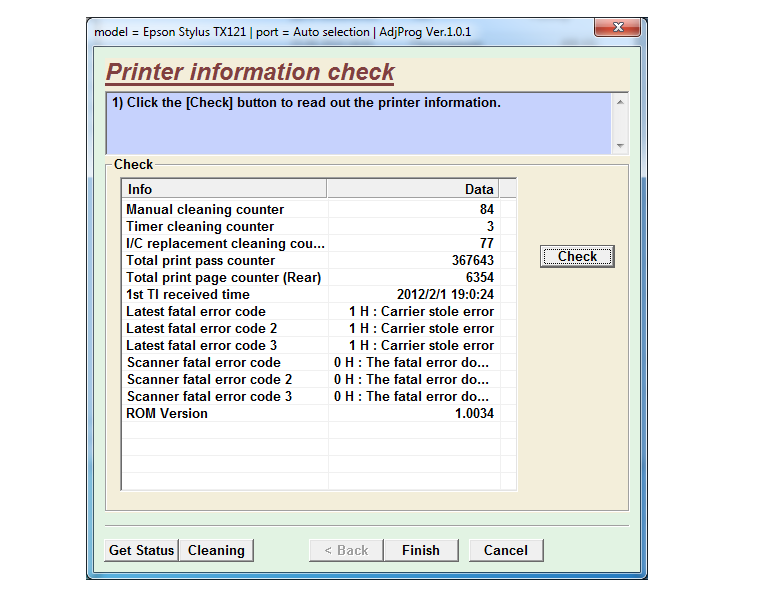Viewport: 768px width, 614px height.
Task: Select Total print page counter (Rear) row
Action: tap(223, 278)
